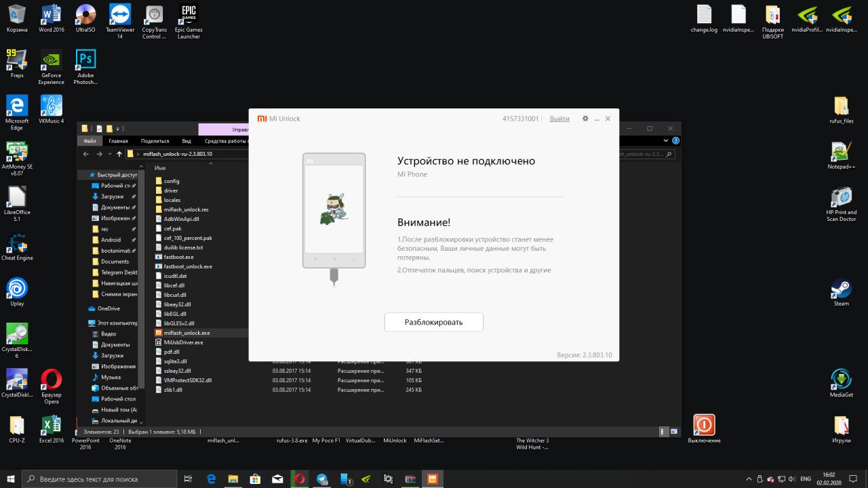Image resolution: width=868 pixels, height=488 pixels.
Task: Open the taskbar clock and calendar
Action: coord(829,479)
